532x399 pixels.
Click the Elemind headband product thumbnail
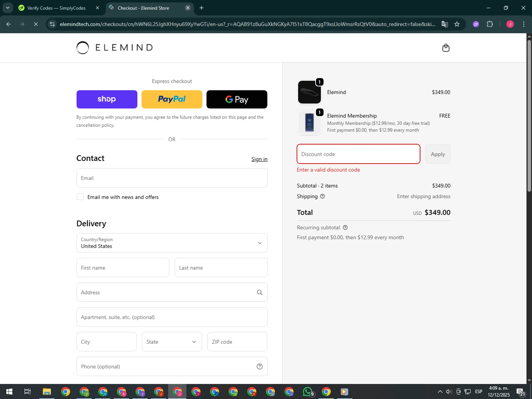pyautogui.click(x=309, y=92)
